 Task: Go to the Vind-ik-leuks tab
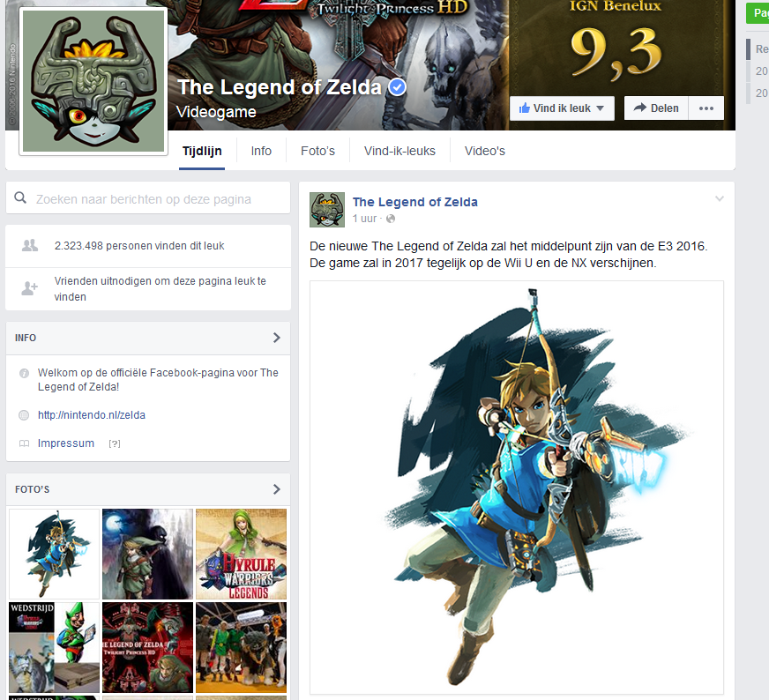(x=399, y=151)
